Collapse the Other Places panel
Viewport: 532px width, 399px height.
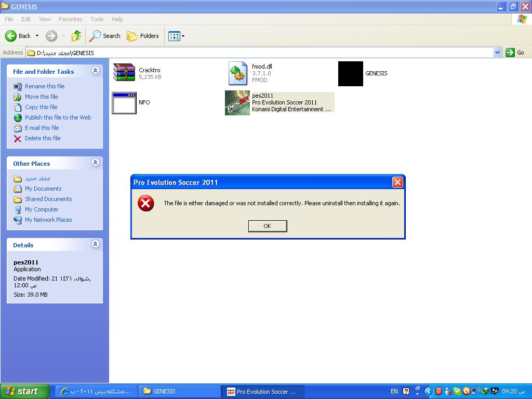[x=96, y=163]
